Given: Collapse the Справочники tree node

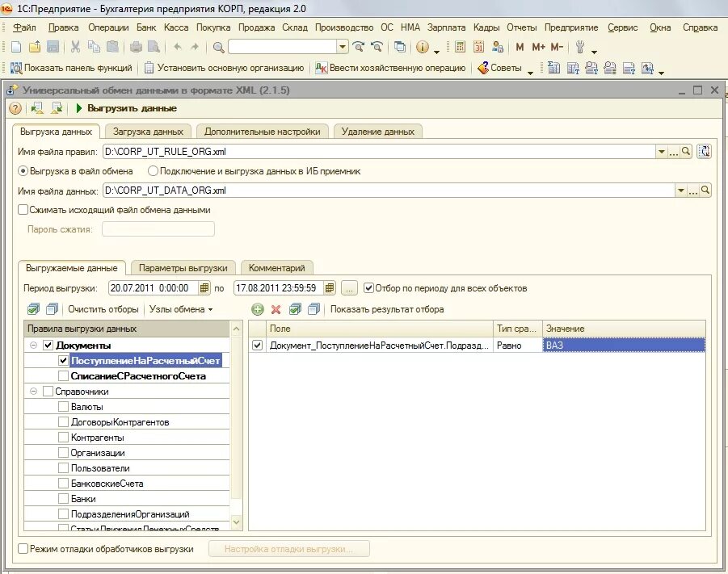Looking at the screenshot, I should point(33,392).
